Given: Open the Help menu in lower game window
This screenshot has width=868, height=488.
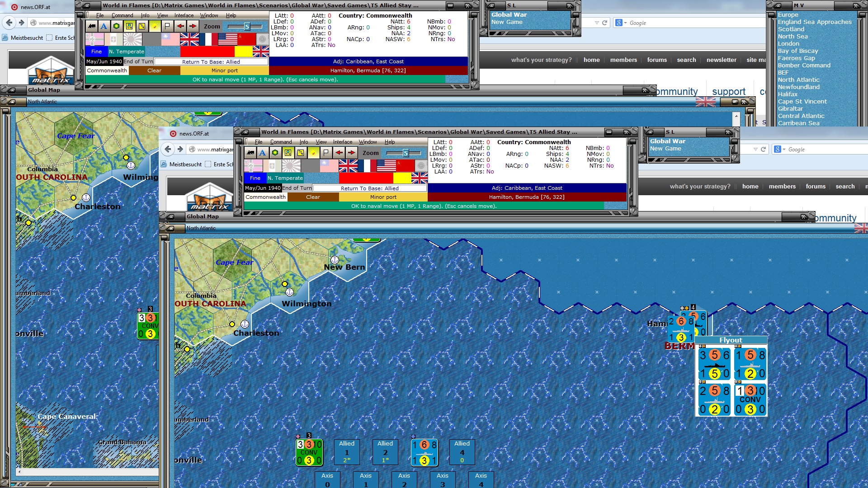Looking at the screenshot, I should click(390, 142).
